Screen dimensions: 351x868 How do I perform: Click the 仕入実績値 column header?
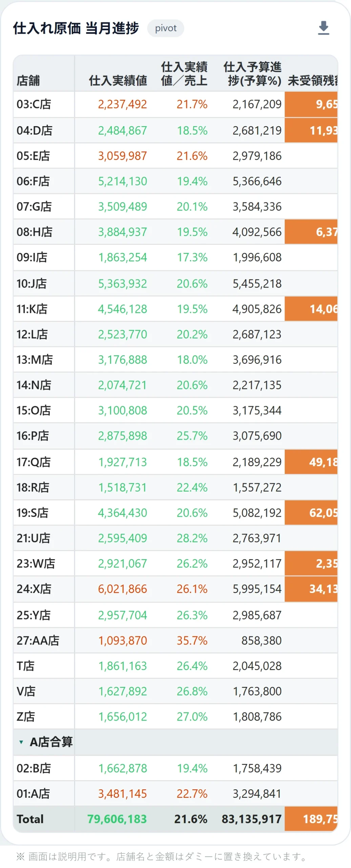118,81
